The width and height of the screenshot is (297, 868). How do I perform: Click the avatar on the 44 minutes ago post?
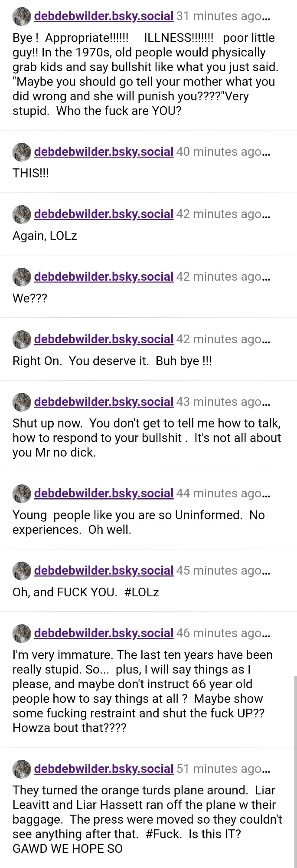click(x=22, y=493)
